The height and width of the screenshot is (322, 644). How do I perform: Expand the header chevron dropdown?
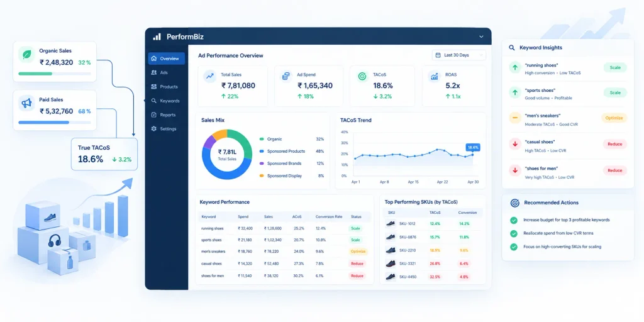(481, 36)
